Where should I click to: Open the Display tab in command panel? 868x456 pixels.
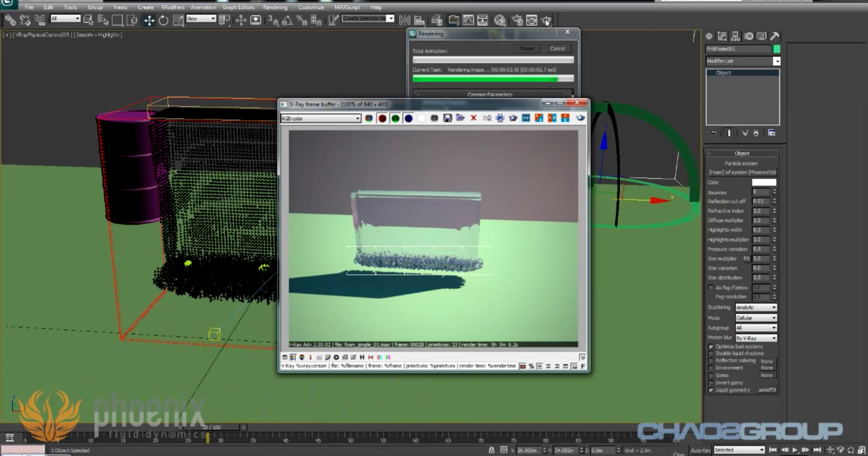761,36
